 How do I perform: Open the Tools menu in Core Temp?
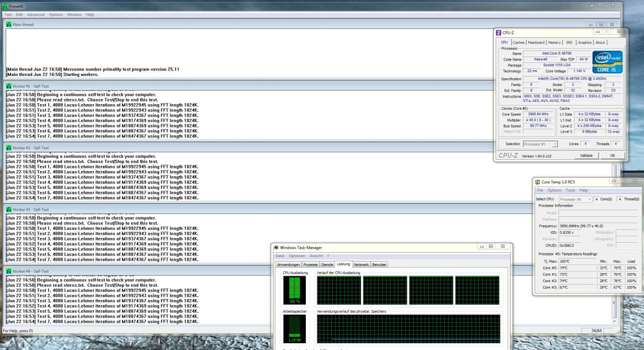[570, 190]
